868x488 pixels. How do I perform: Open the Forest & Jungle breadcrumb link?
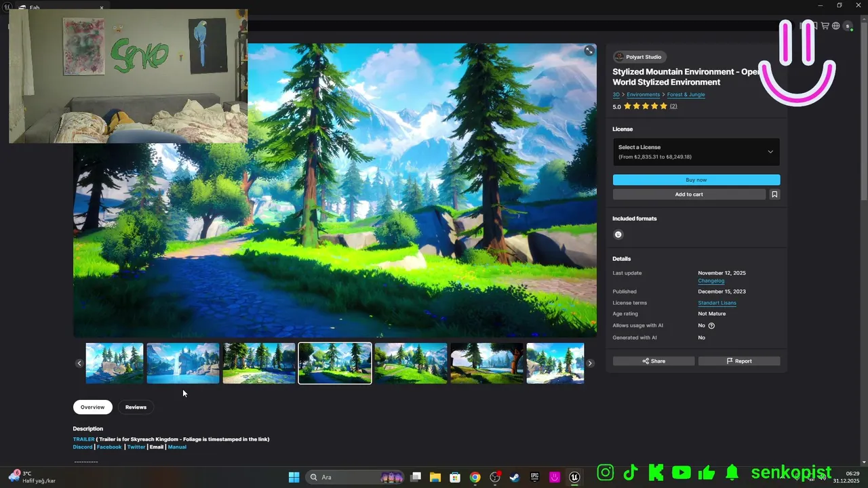[x=686, y=95]
